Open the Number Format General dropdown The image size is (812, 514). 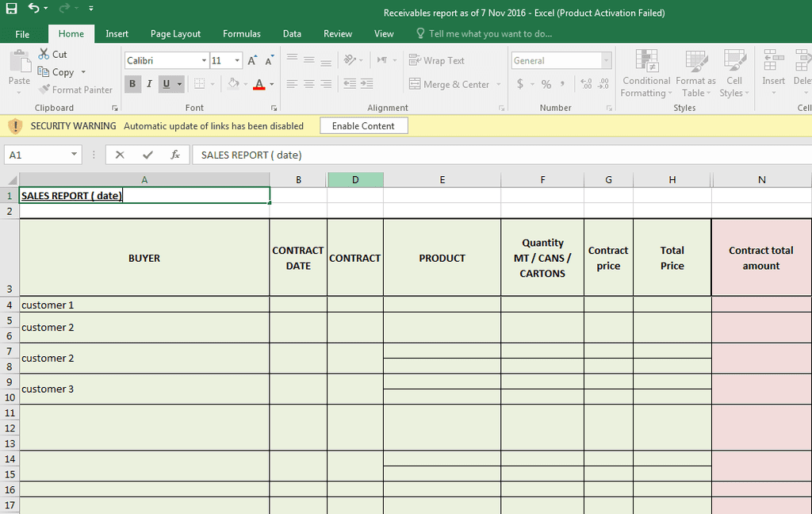click(x=606, y=60)
